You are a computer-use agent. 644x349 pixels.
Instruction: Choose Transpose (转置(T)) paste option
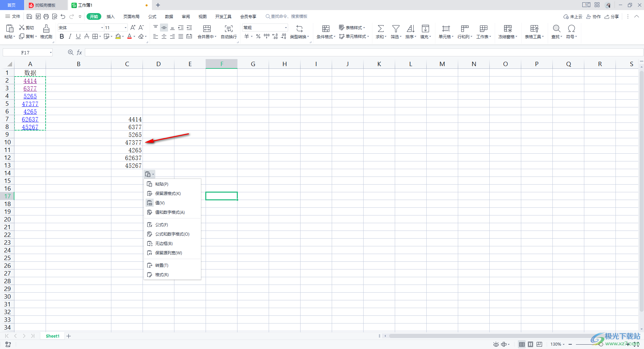pyautogui.click(x=172, y=265)
